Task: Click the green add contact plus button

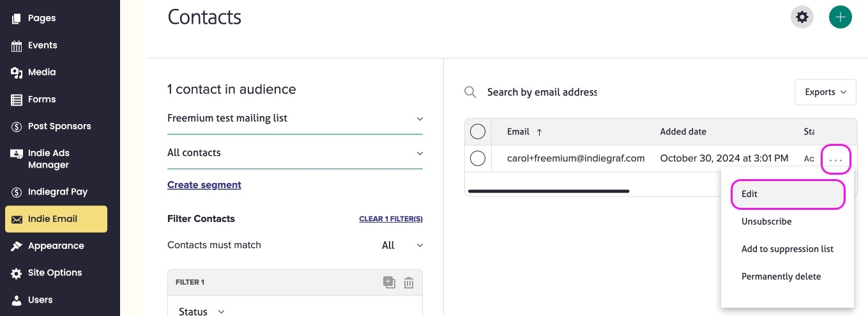Action: click(x=840, y=17)
